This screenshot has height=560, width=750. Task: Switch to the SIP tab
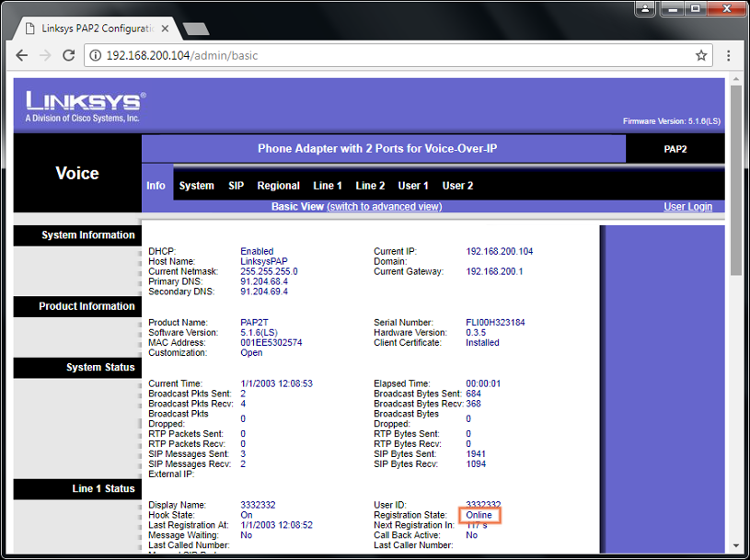pyautogui.click(x=236, y=186)
